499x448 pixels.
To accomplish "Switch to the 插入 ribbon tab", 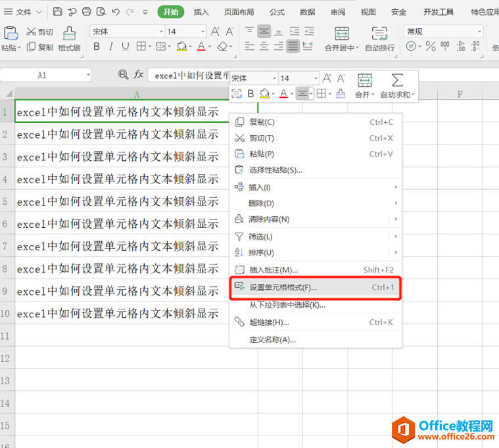I will pyautogui.click(x=201, y=12).
